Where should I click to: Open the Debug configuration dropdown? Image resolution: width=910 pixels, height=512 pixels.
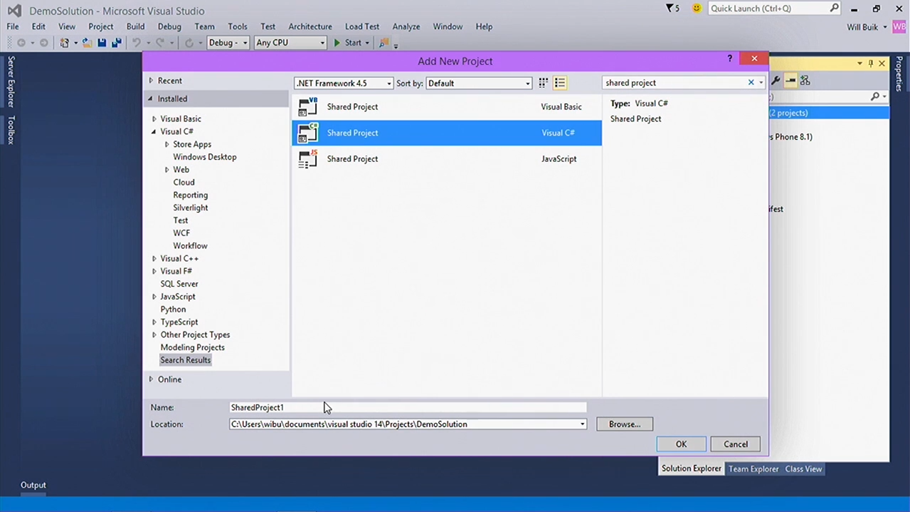228,43
